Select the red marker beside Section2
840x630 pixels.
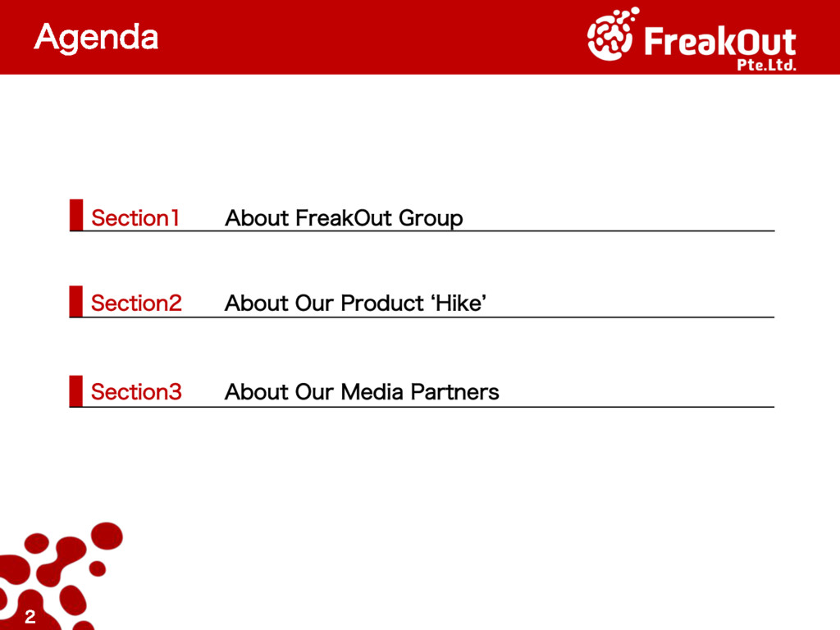(x=76, y=301)
